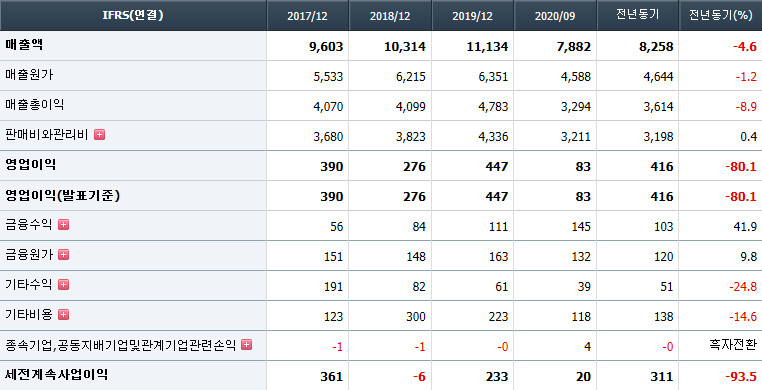Click 기타수익 value 191
The image size is (762, 390).
coord(333,287)
